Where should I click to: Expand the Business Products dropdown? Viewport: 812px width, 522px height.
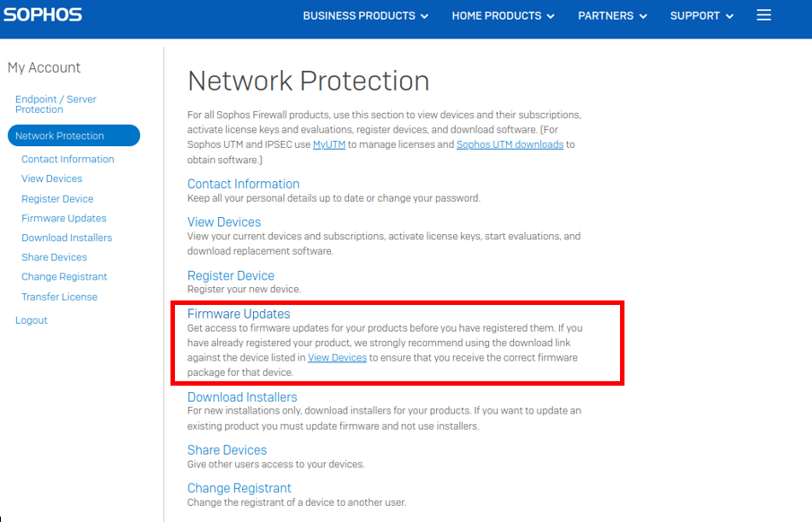click(x=365, y=16)
